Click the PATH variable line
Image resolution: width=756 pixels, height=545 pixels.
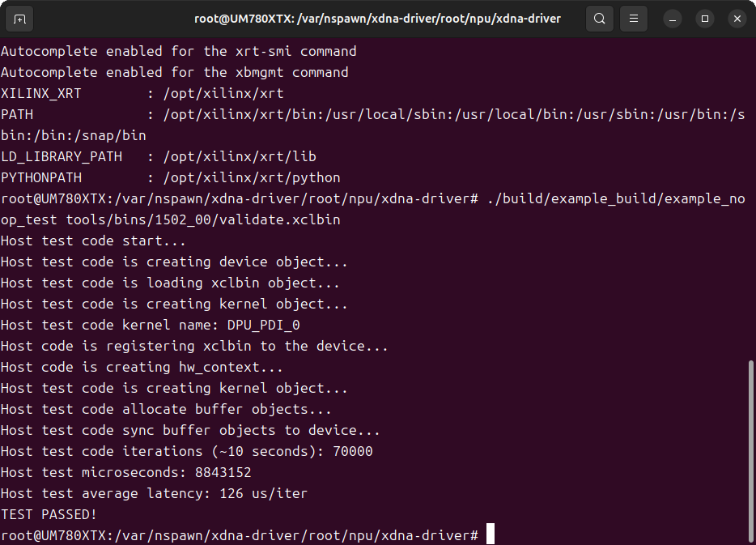click(x=20, y=114)
